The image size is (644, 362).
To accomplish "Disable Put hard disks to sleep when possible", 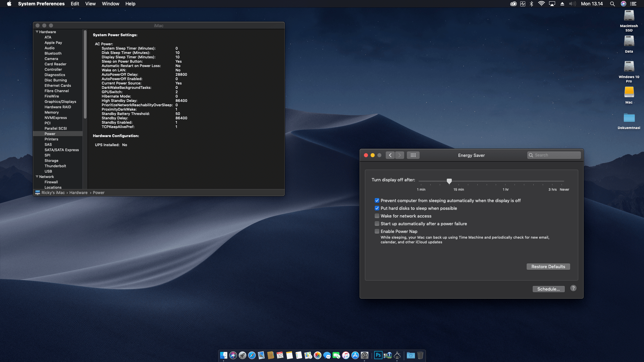I will [x=377, y=208].
